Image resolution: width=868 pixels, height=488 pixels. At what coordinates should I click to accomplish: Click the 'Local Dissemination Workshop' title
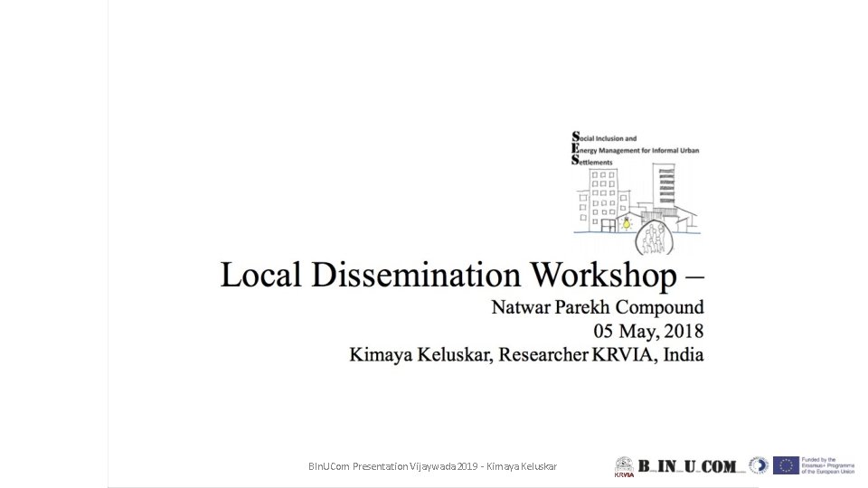tap(462, 275)
